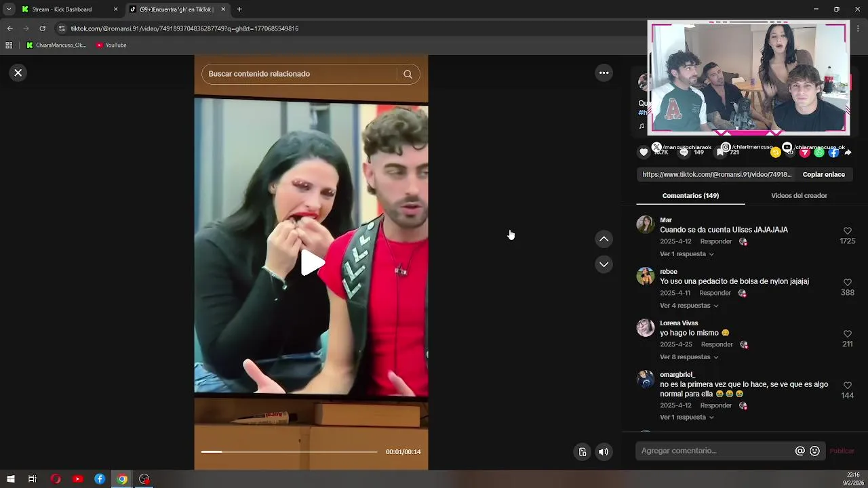Image resolution: width=868 pixels, height=488 pixels.
Task: Launch Opera from the taskbar
Action: pyautogui.click(x=56, y=479)
